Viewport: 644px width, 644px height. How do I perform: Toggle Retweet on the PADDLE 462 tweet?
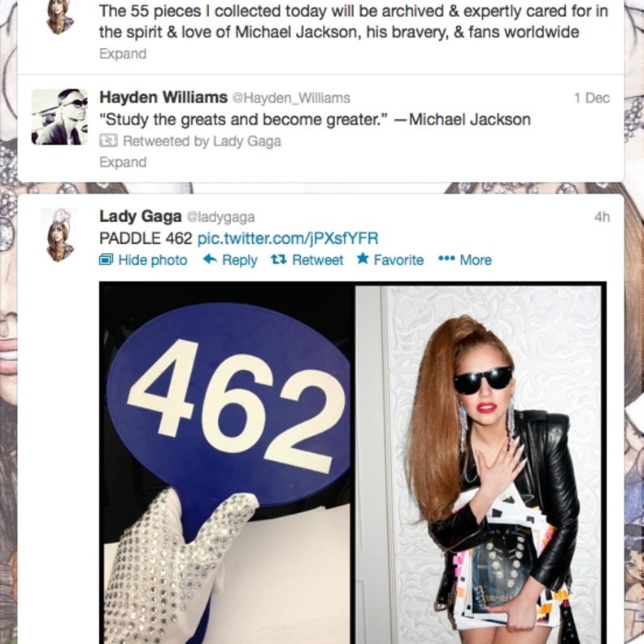point(307,260)
